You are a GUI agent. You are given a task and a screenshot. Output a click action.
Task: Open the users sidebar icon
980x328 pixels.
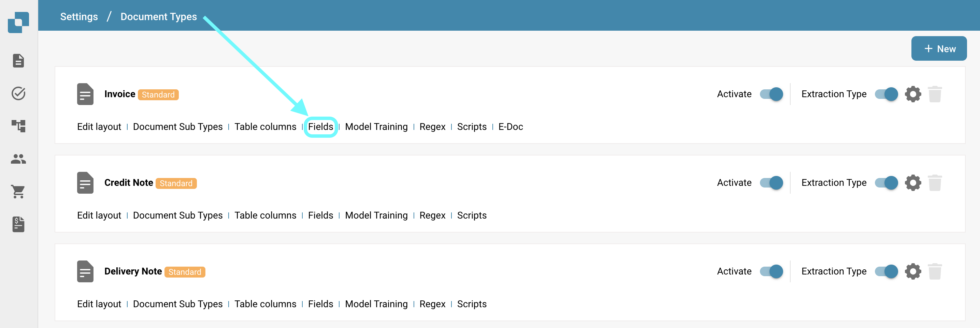[x=18, y=159]
